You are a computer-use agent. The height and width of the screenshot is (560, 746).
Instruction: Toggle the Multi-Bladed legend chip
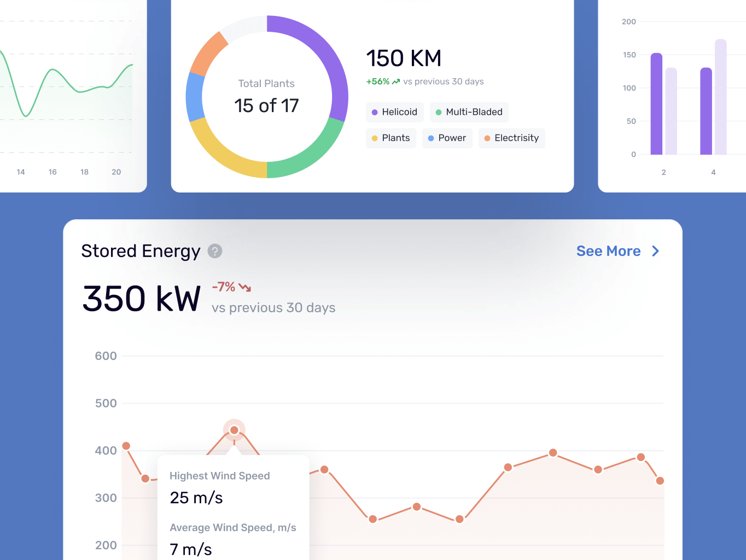pyautogui.click(x=469, y=112)
